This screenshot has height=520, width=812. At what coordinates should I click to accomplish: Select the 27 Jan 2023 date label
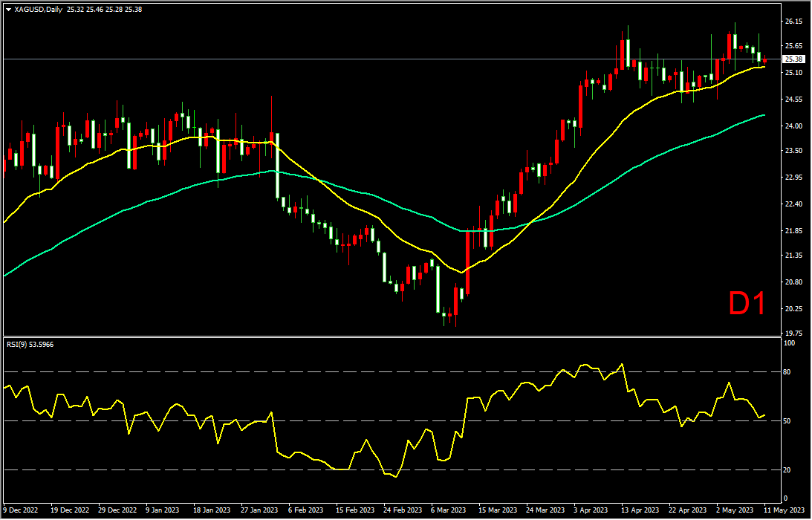[x=259, y=510]
